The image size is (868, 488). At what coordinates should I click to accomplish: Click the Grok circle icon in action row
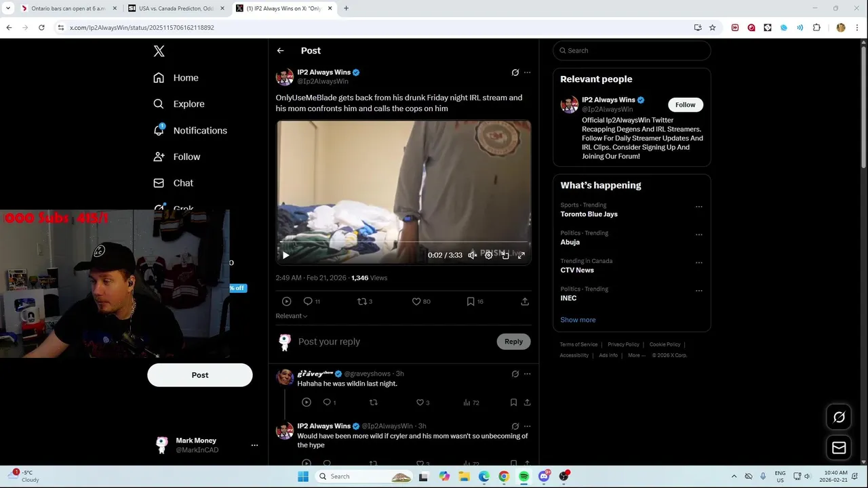click(x=286, y=301)
